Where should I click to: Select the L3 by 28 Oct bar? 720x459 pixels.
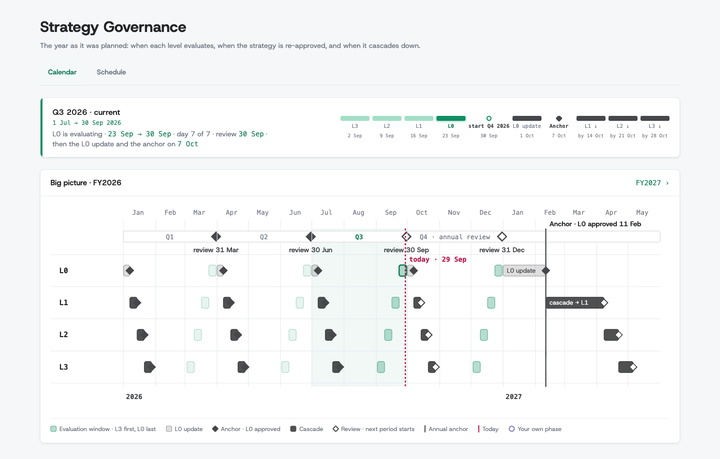pos(655,118)
